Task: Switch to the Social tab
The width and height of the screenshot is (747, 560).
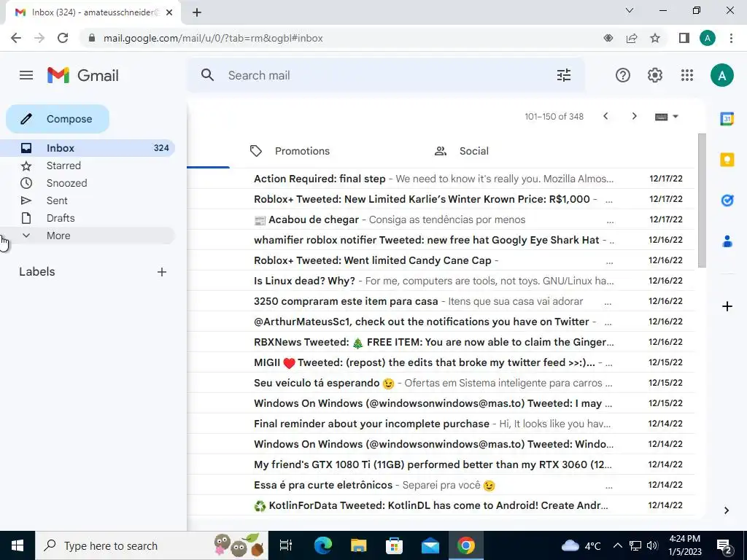Action: (462, 151)
